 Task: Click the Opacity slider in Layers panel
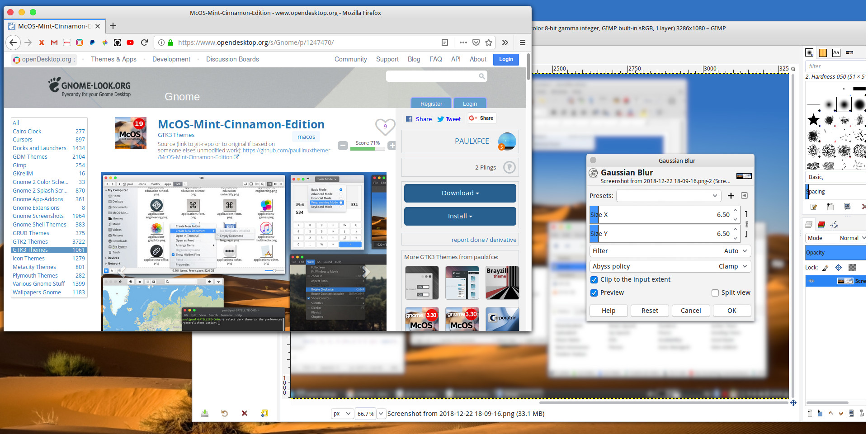coord(836,253)
